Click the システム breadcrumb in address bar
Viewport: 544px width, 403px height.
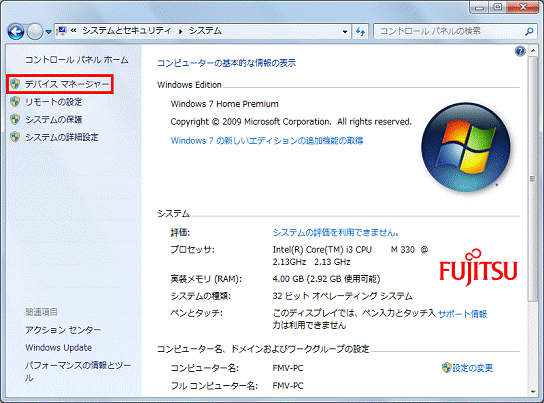[205, 31]
